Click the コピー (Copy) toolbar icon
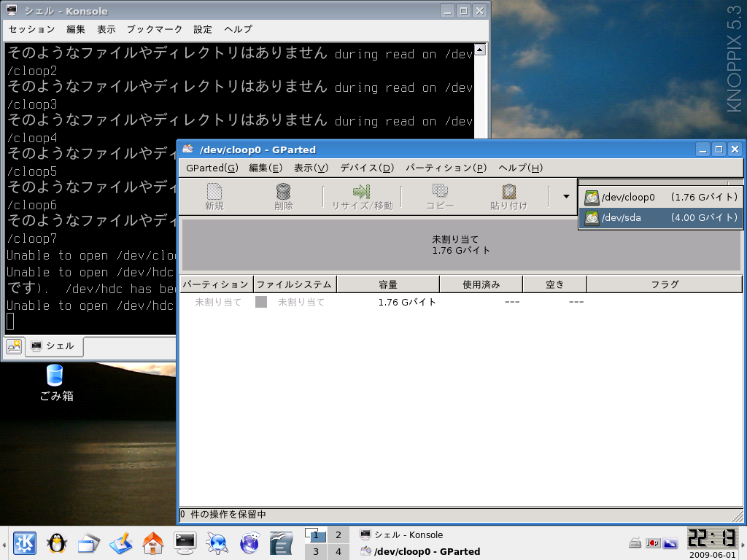The height and width of the screenshot is (560, 747). [440, 197]
